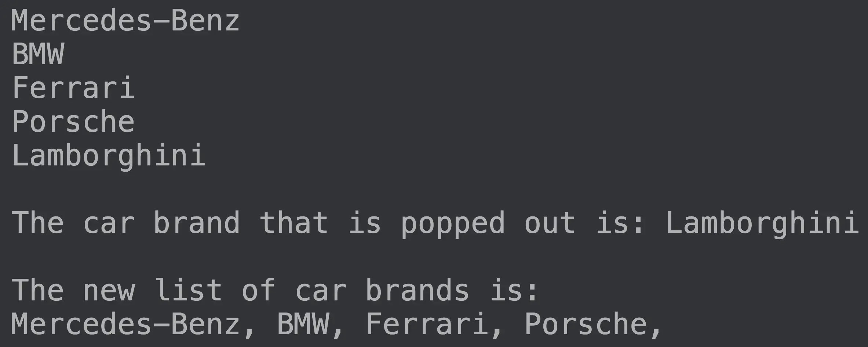The height and width of the screenshot is (347, 868).
Task: Click the word 'brand' in popped-out sentence
Action: (196, 223)
